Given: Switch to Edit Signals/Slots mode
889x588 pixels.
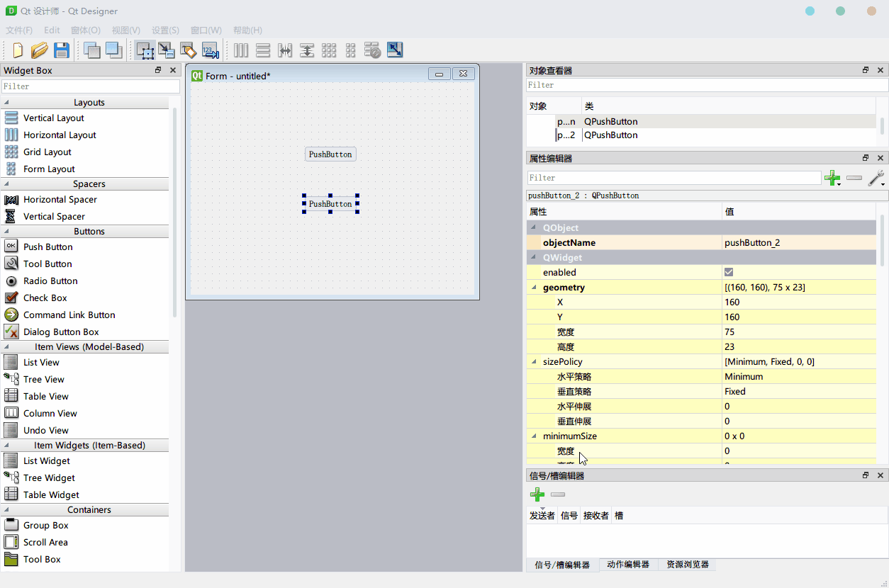Looking at the screenshot, I should tap(167, 50).
